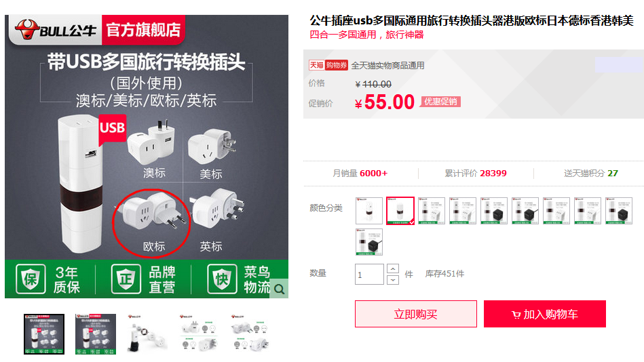This screenshot has width=644, height=362.
Task: Select the color swatch in second row
Action: tap(368, 242)
